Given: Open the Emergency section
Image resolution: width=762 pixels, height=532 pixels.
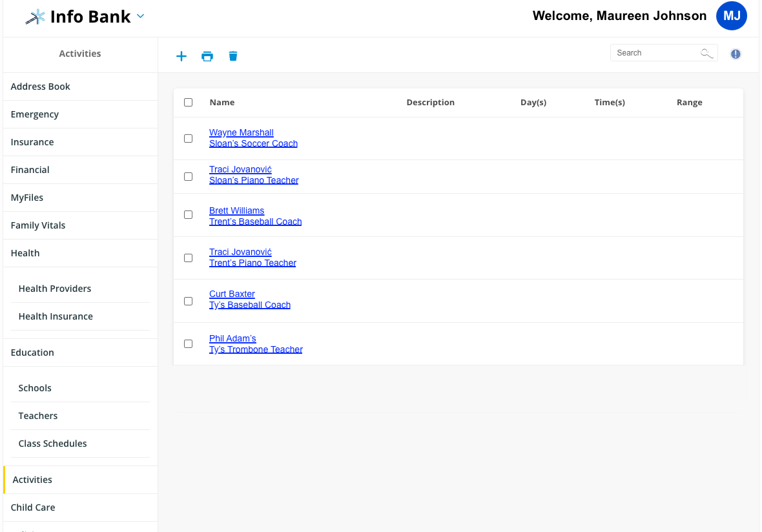Looking at the screenshot, I should coord(80,114).
